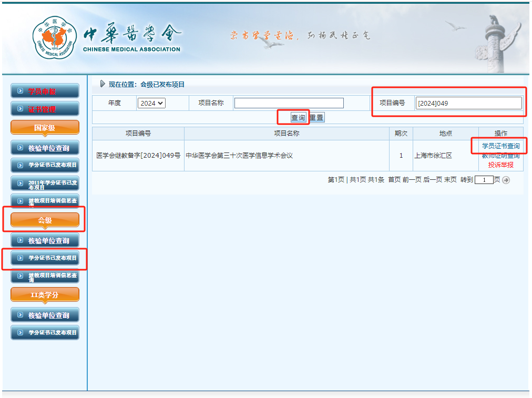Expand the orange 会级 section header
Image resolution: width=532 pixels, height=398 pixels.
click(x=45, y=220)
